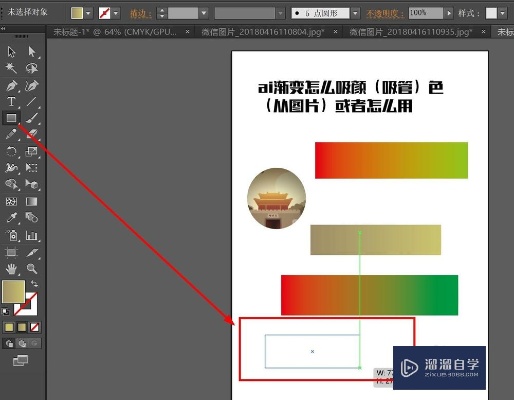Open the variable width profile dropdown
514x400 pixels.
(x=281, y=13)
